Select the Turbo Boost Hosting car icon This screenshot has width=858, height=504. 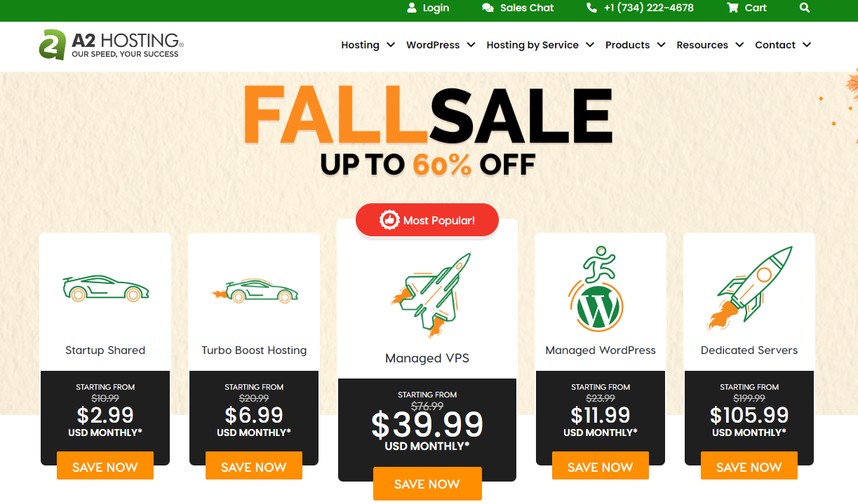253,291
